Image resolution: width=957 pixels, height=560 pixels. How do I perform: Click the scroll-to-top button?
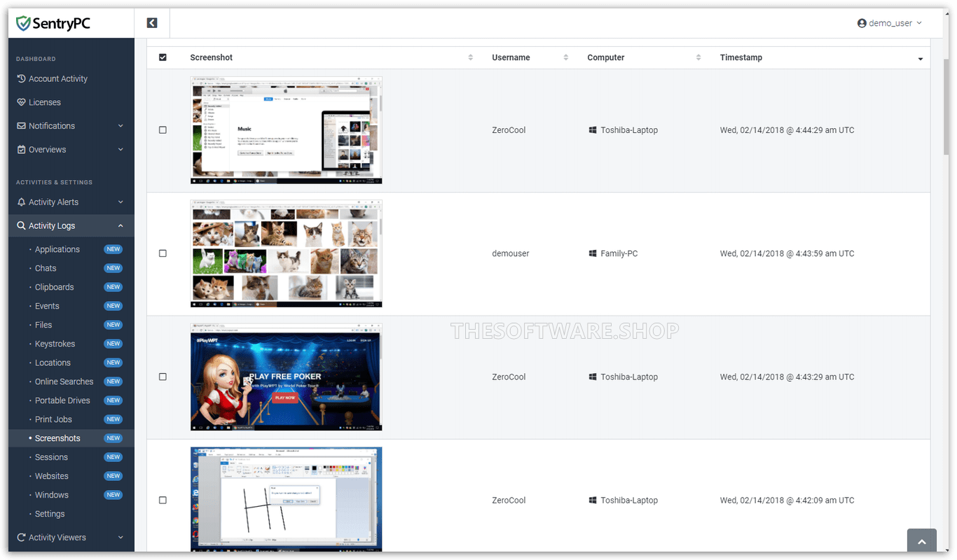(x=921, y=540)
